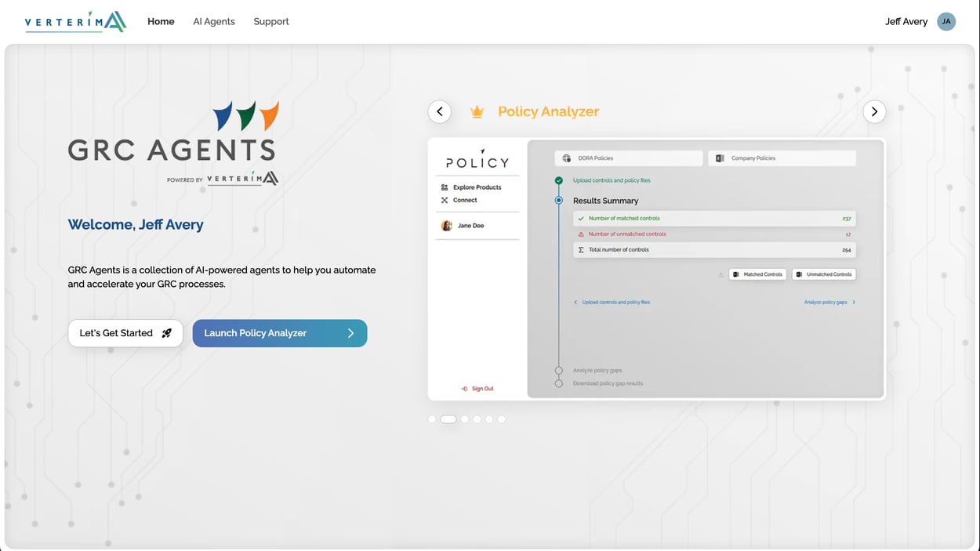The height and width of the screenshot is (551, 980).
Task: Click the Verterim logo in the header
Action: click(75, 21)
